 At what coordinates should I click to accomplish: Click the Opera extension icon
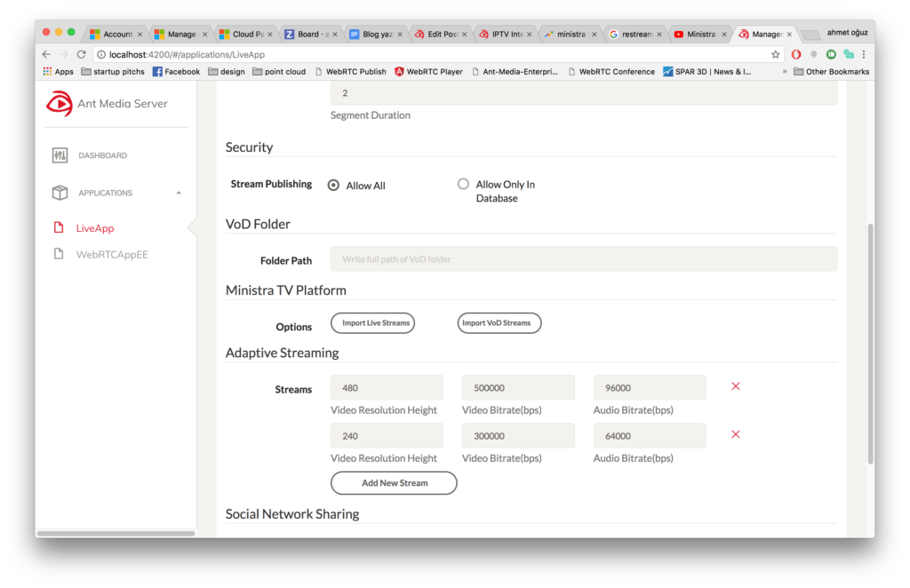pos(796,54)
